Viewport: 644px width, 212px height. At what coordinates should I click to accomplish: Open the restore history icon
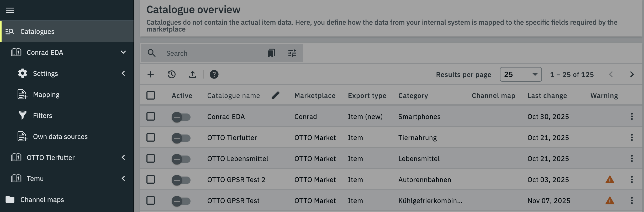point(172,74)
